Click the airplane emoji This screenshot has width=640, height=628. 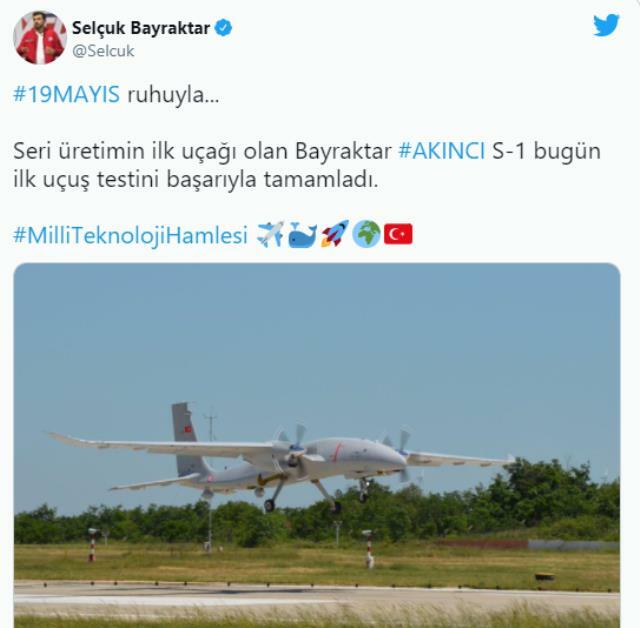point(270,234)
